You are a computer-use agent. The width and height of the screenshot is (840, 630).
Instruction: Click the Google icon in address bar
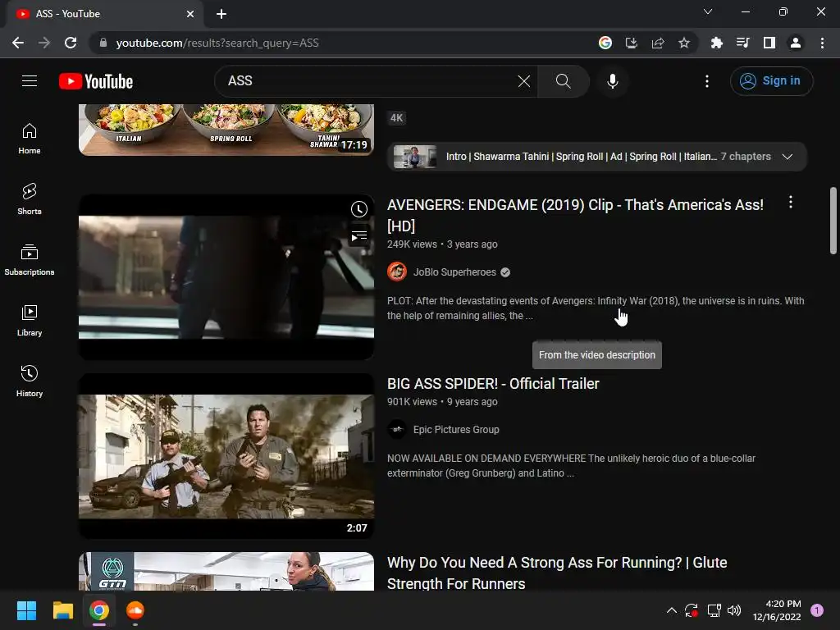click(605, 43)
